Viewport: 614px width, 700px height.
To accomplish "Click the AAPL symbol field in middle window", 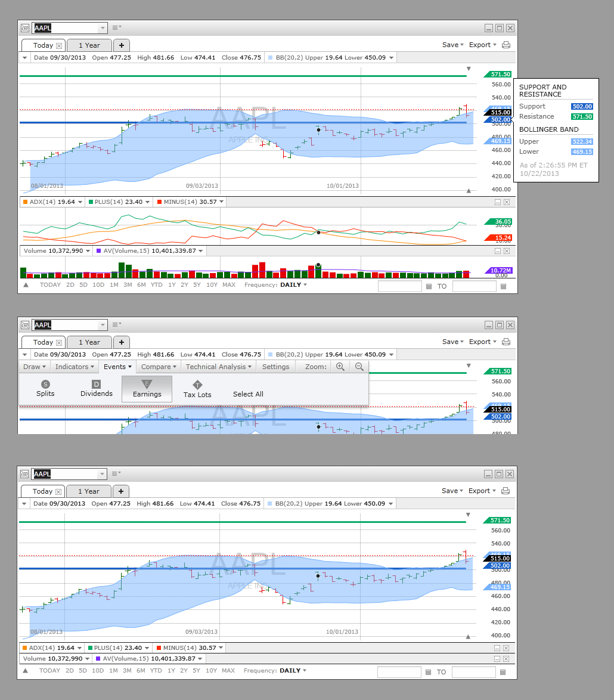I will point(64,325).
